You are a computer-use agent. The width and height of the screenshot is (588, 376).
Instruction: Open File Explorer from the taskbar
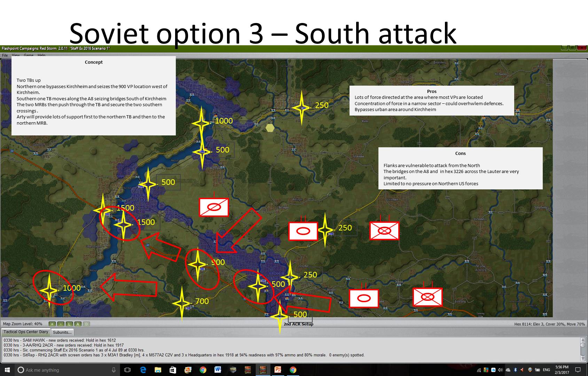158,370
